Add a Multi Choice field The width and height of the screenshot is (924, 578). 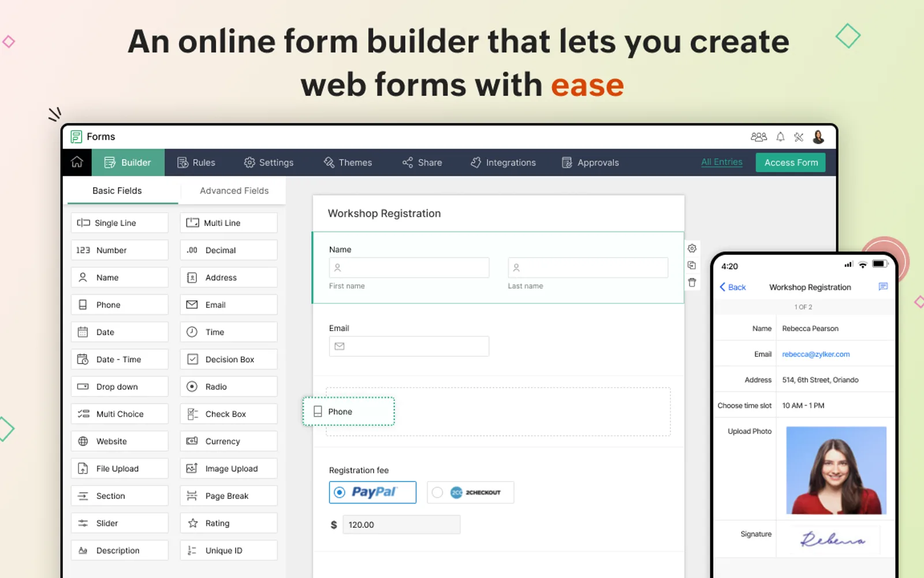[120, 414]
